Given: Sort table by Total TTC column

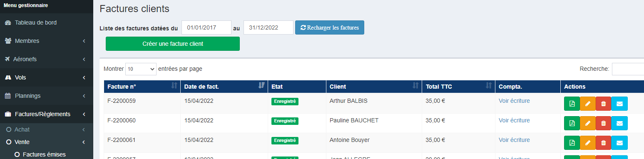Looking at the screenshot, I should click(458, 87).
